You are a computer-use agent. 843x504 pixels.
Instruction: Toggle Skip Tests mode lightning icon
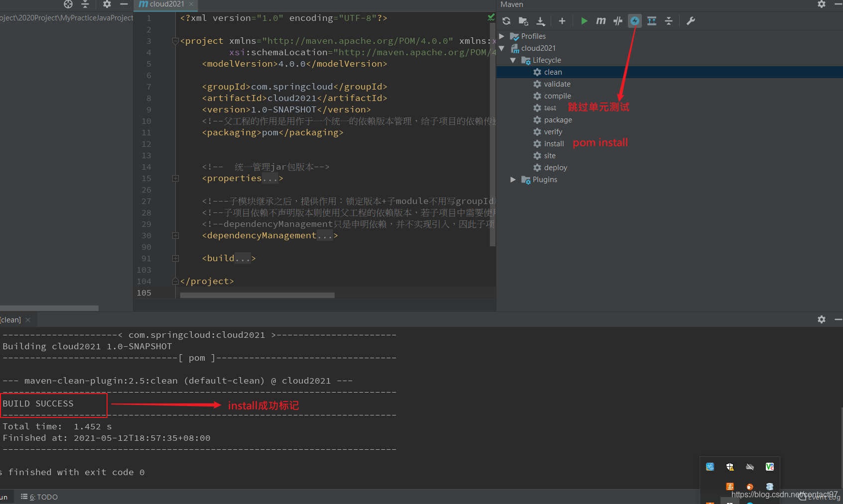635,21
